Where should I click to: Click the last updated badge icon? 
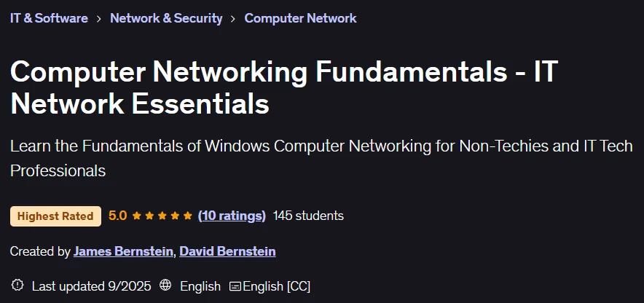click(17, 286)
